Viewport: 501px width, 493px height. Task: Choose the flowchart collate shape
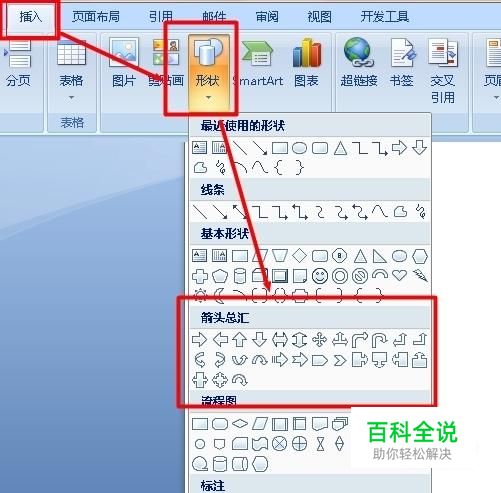click(320, 444)
